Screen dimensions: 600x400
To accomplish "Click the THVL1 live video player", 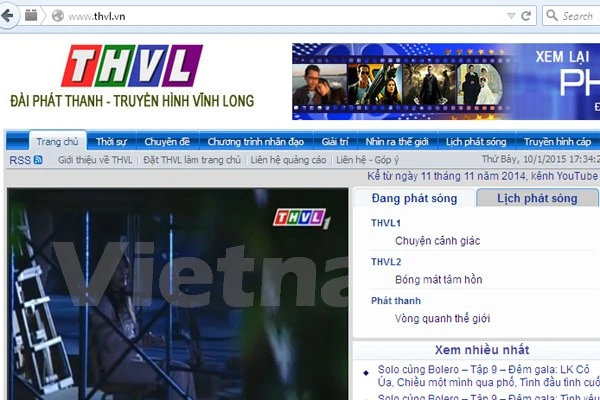I will (x=178, y=294).
